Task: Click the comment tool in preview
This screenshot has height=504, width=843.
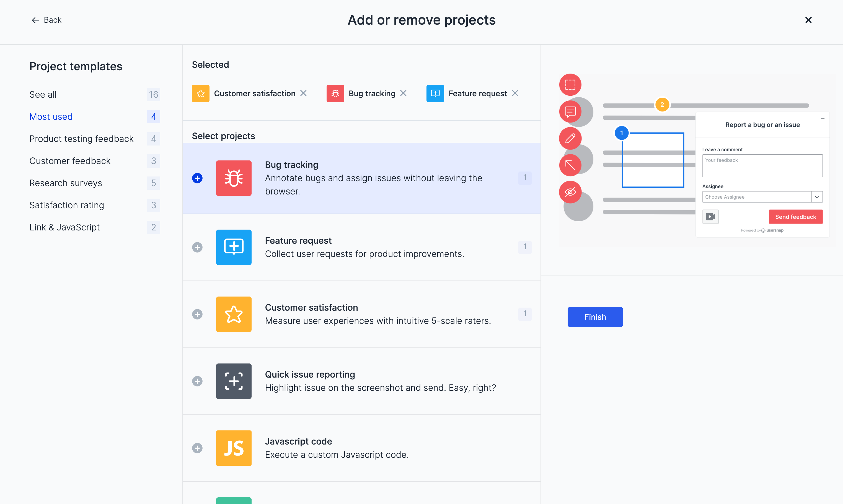Action: click(570, 111)
